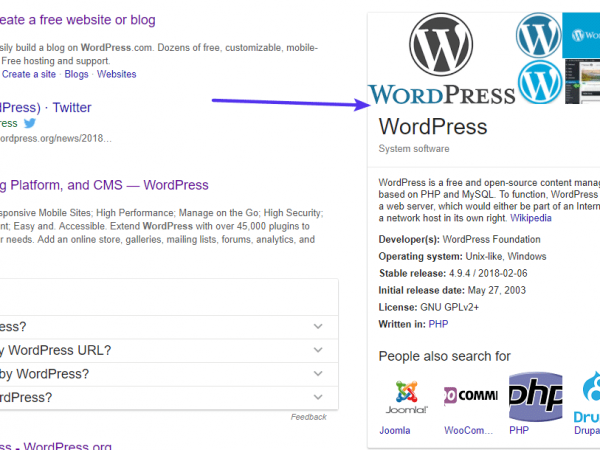Expand the last People also ask question

[x=318, y=397]
